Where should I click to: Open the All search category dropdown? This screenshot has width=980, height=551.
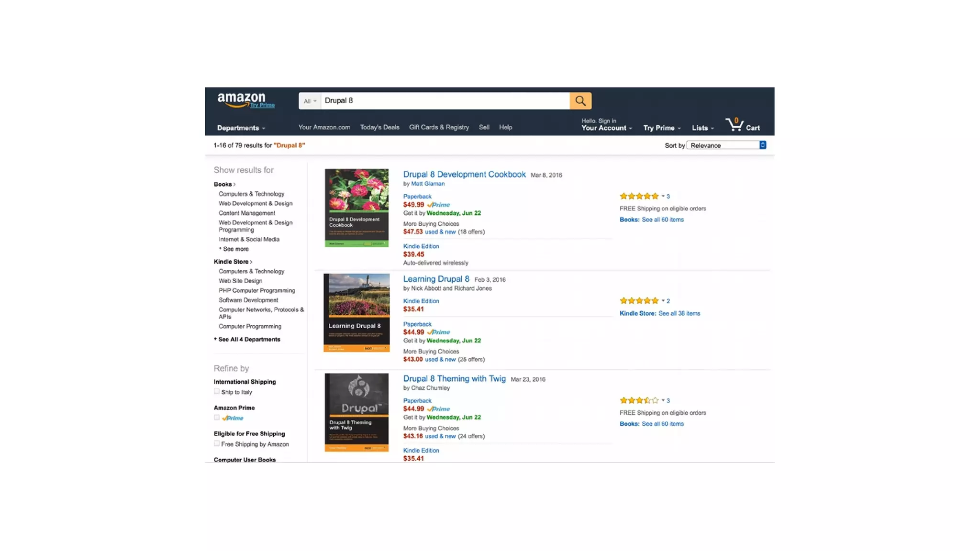coord(310,101)
